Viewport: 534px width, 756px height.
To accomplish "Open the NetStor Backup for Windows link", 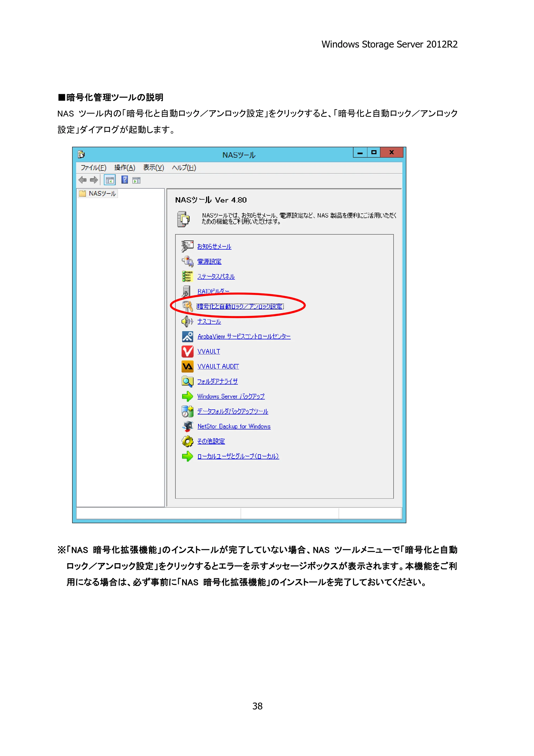I will [234, 426].
